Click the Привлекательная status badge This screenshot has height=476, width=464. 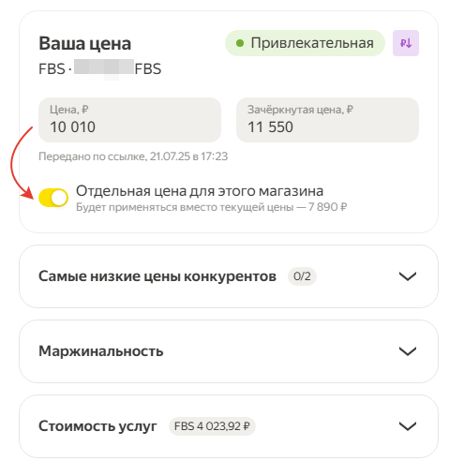(305, 43)
